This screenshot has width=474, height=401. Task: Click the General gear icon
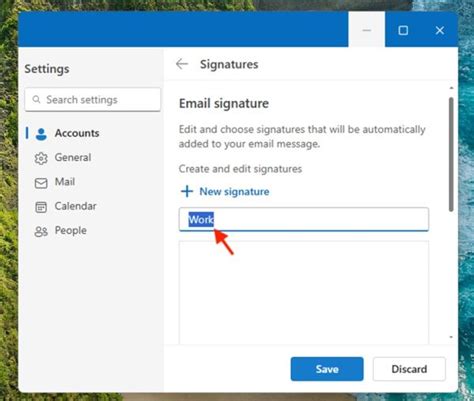(41, 158)
